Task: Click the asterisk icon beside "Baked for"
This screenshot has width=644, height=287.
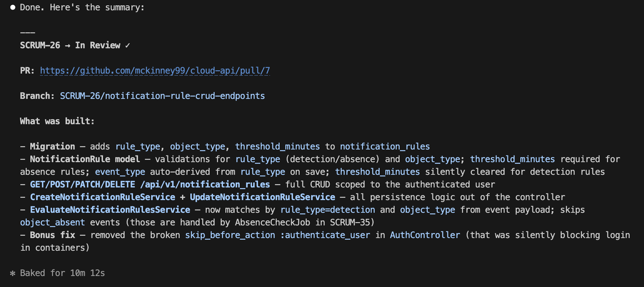Action: 13,273
